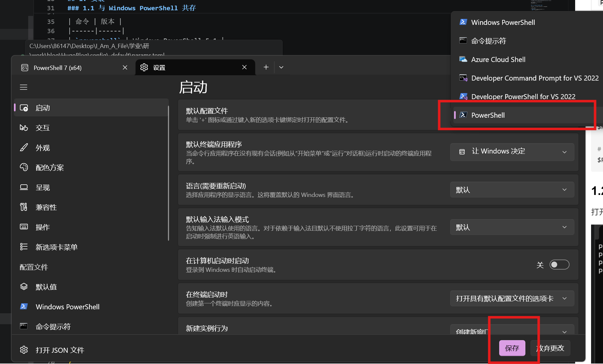The width and height of the screenshot is (603, 364).
Task: Click the color schemes palette icon
Action: [x=24, y=167]
